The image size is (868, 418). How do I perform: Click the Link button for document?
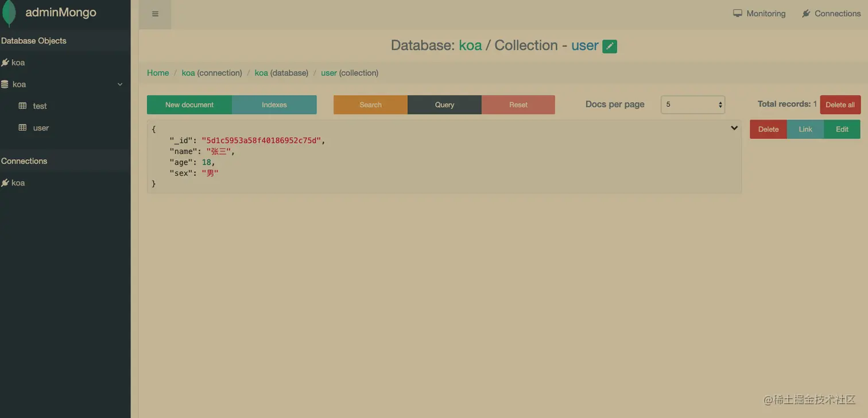coord(805,129)
